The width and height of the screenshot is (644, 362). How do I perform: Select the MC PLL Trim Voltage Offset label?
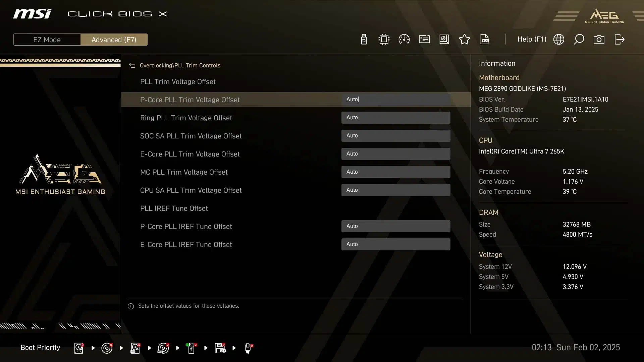[184, 172]
